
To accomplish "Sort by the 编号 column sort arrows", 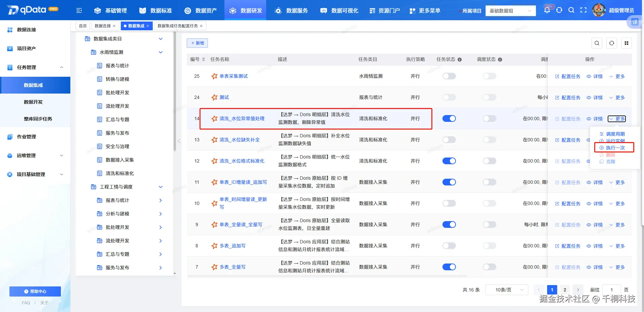I will tap(203, 59).
